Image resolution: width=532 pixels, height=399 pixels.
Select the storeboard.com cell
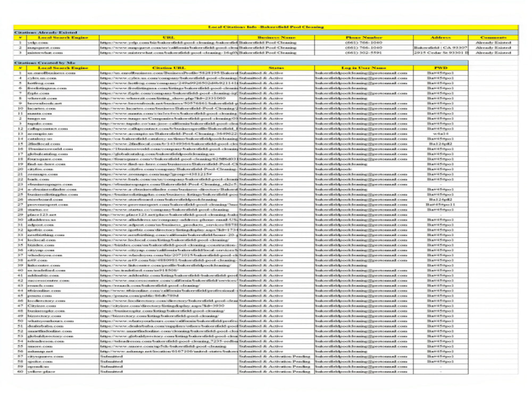click(63, 199)
